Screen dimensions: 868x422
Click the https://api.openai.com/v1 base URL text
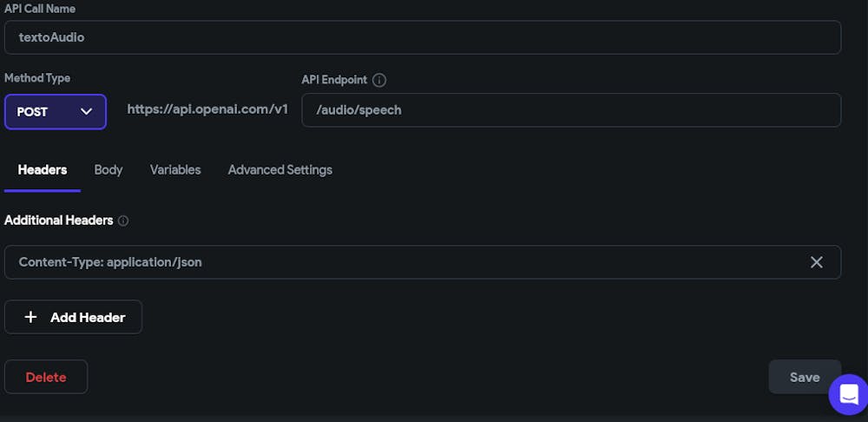207,109
